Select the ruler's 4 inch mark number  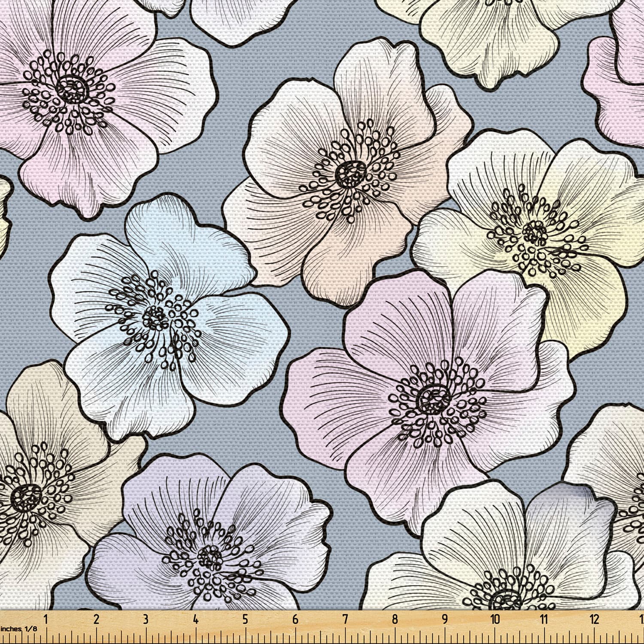click(196, 620)
